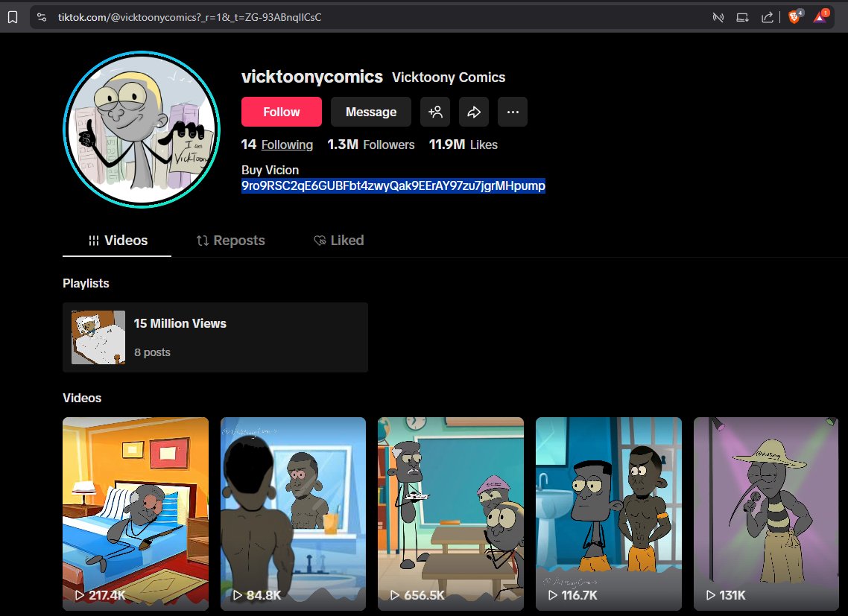
Task: Open the three-dot more options menu
Action: coord(513,112)
